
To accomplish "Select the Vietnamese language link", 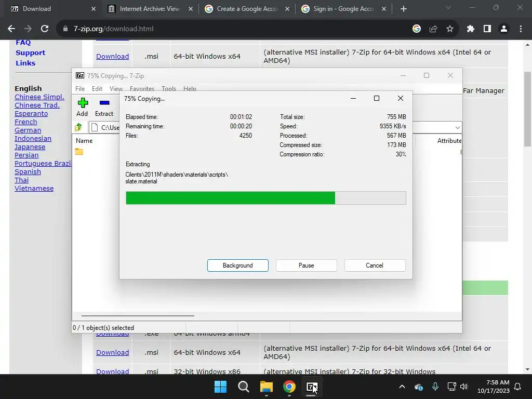I will point(34,188).
